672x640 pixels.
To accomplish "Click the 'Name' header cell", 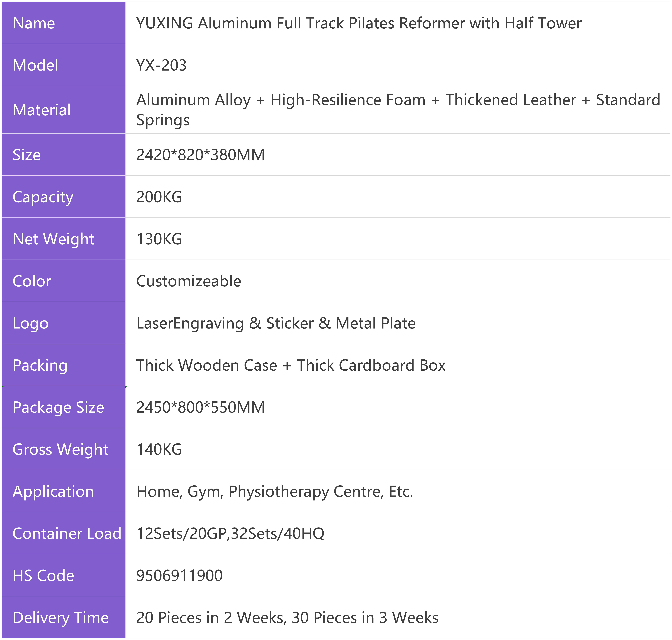I will pos(64,23).
